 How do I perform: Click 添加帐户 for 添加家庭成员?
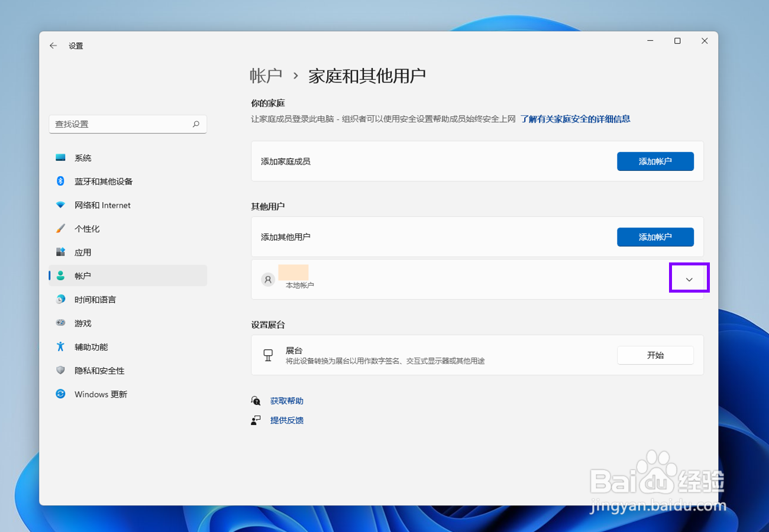click(x=655, y=161)
